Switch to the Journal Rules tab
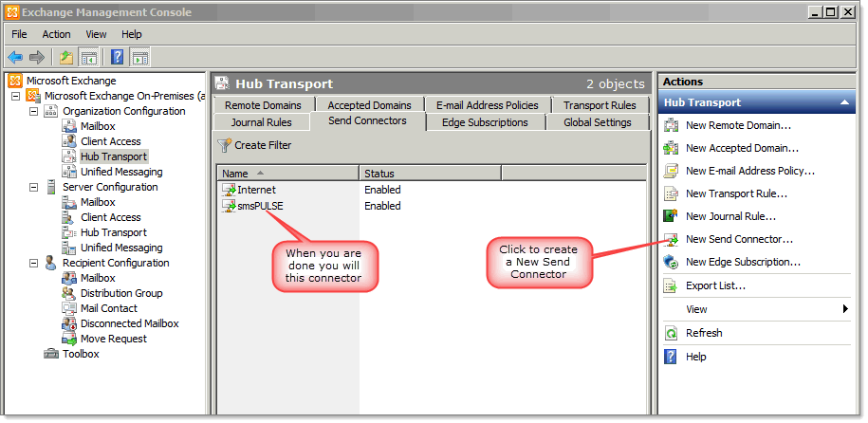The width and height of the screenshot is (868, 423). [x=261, y=122]
